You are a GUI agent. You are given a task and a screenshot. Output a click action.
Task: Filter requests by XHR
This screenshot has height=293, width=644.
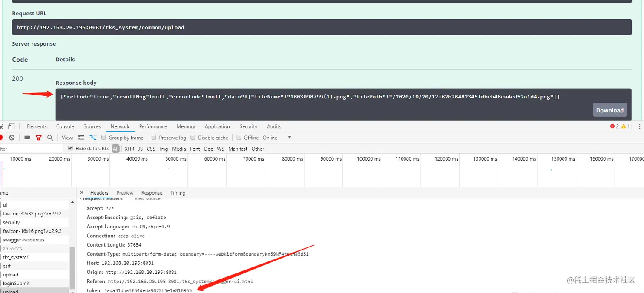(129, 149)
